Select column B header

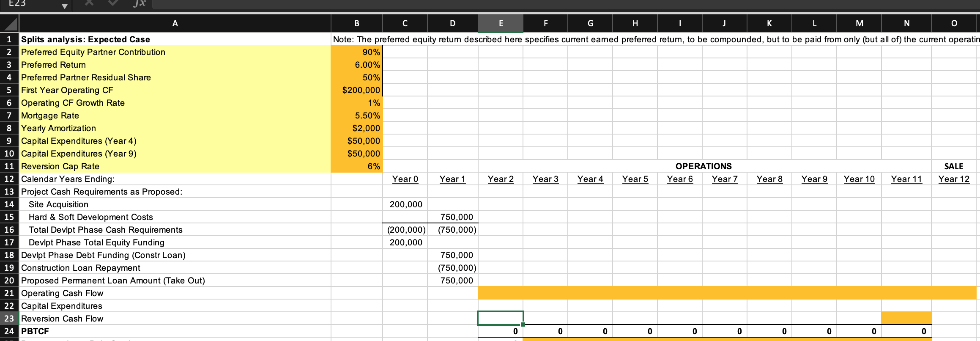tap(357, 23)
